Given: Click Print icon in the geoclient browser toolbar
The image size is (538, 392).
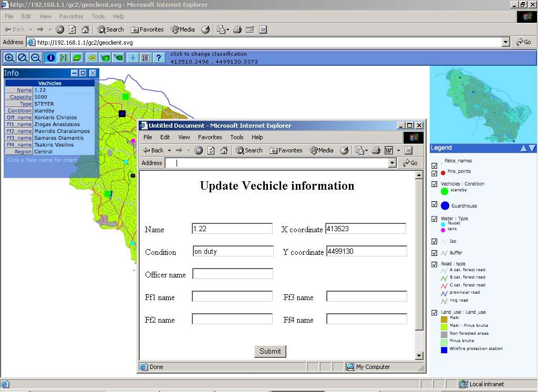Looking at the screenshot, I should click(x=237, y=29).
